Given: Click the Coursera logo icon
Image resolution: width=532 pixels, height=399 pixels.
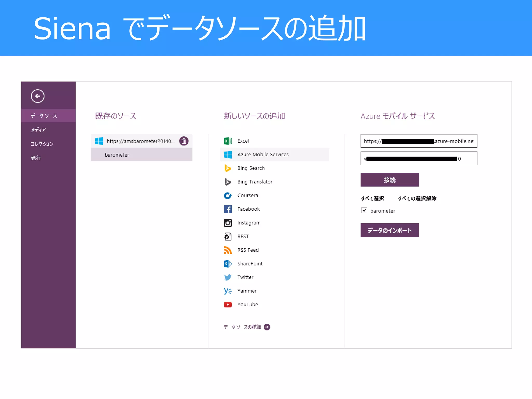Looking at the screenshot, I should click(x=228, y=195).
